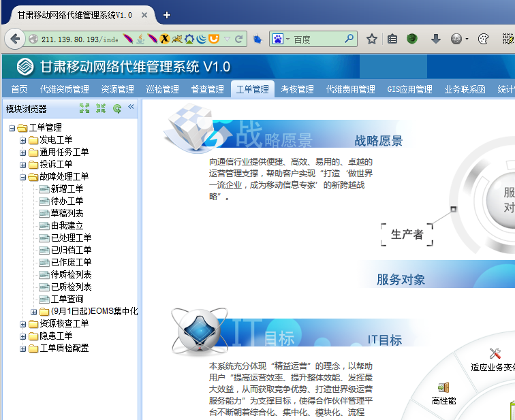Open a new browser tab with plus button
The height and width of the screenshot is (420, 515).
(x=166, y=15)
